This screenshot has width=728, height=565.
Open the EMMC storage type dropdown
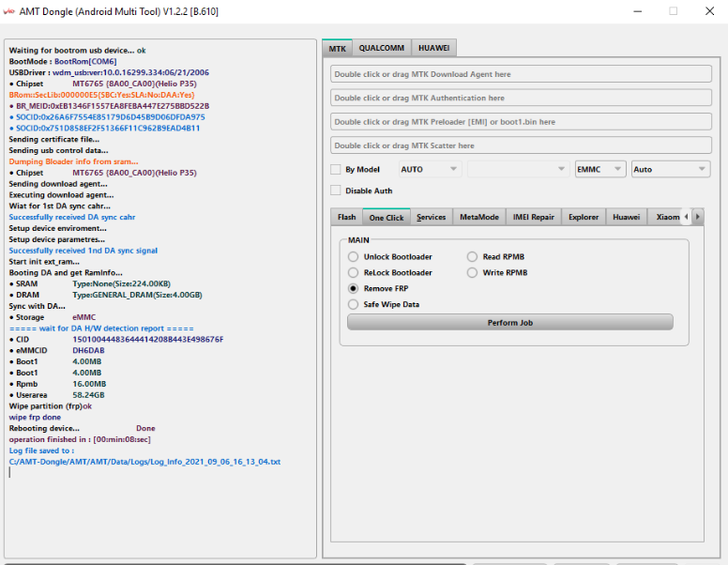pyautogui.click(x=600, y=169)
